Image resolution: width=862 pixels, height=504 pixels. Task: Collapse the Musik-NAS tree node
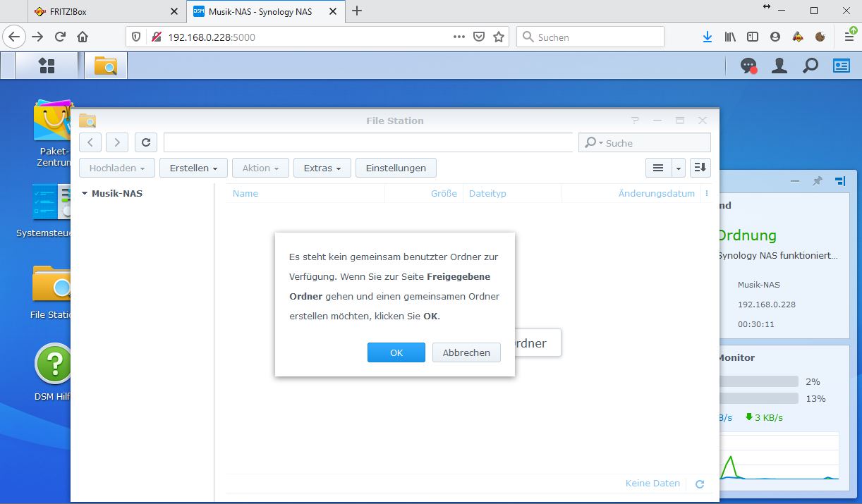[x=85, y=193]
